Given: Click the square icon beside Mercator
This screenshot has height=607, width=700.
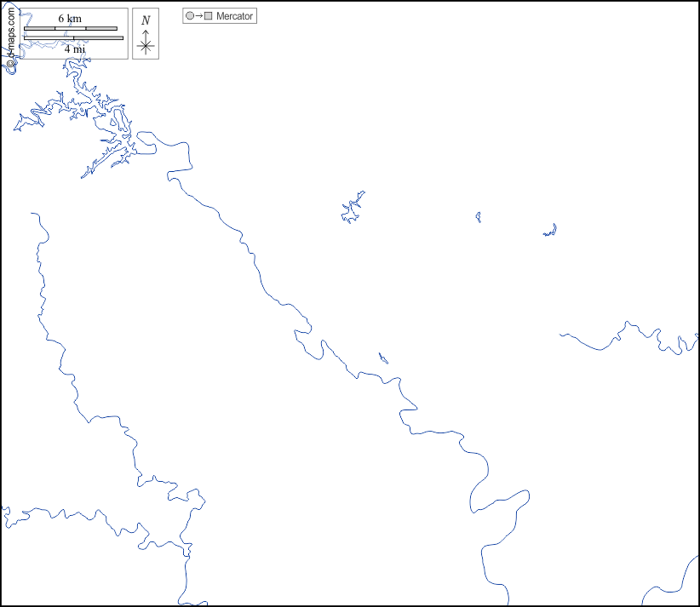Looking at the screenshot, I should (x=208, y=16).
